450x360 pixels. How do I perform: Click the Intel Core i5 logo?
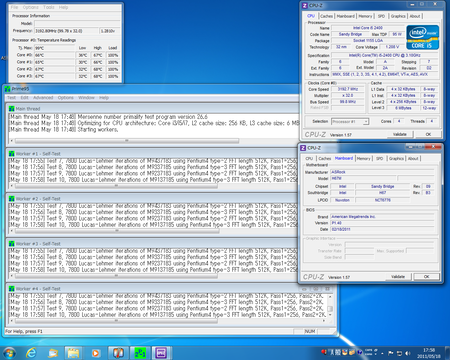pyautogui.click(x=422, y=37)
